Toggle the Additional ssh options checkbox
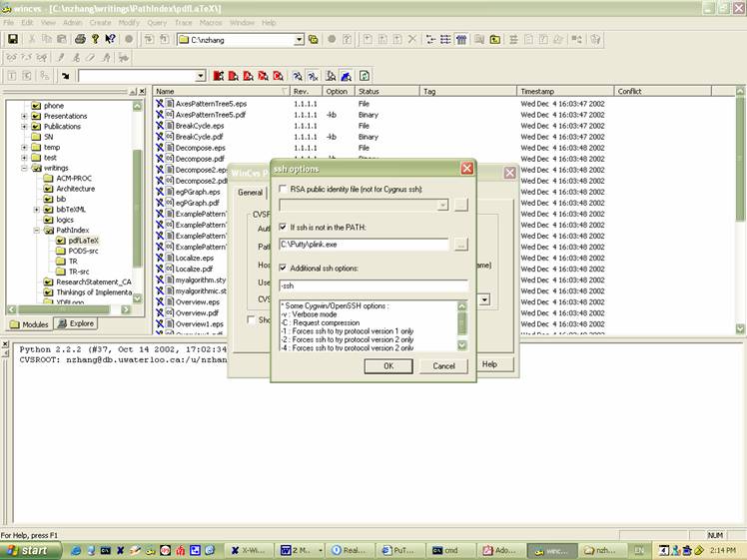Viewport: 747px width, 560px height. [284, 268]
